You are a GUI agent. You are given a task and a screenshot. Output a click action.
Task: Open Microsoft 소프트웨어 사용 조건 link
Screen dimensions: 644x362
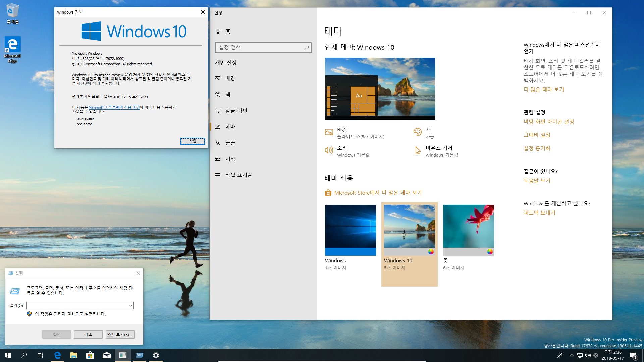114,107
